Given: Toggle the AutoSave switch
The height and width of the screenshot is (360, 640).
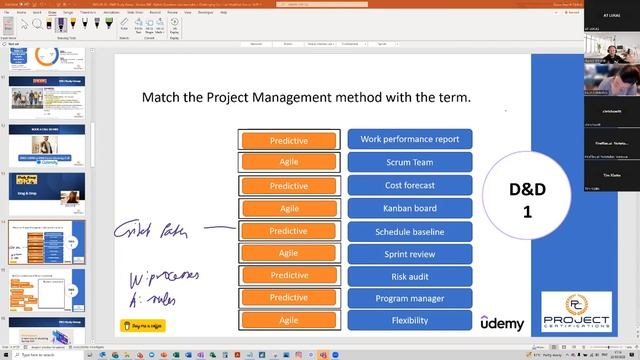Looking at the screenshot, I should tap(24, 4).
